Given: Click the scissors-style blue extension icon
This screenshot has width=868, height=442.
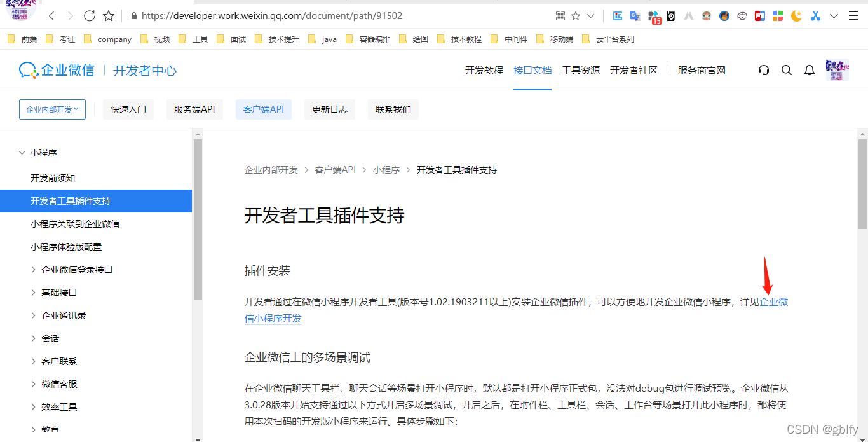Looking at the screenshot, I should click(815, 16).
